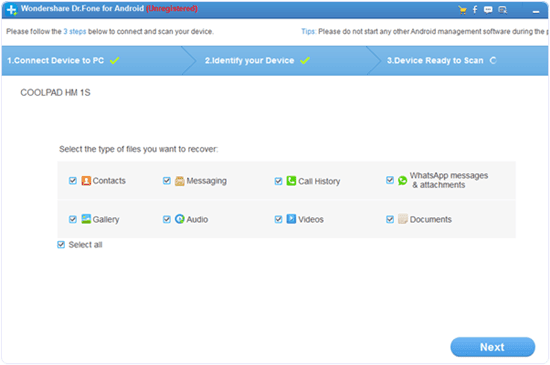Click the COOLPAD HM 1S device name
550x365 pixels.
55,93
